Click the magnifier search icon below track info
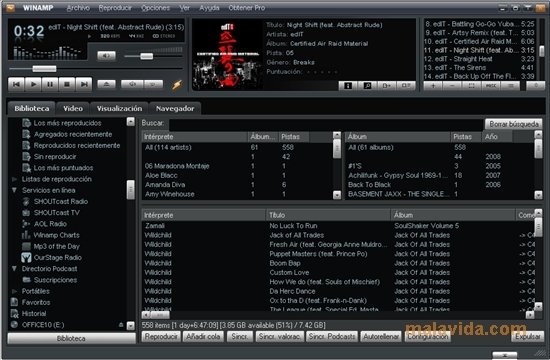The image size is (550, 360). click(367, 85)
